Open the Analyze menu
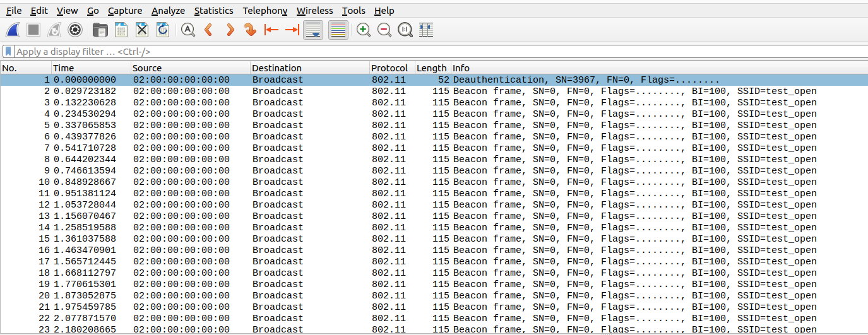 [x=168, y=11]
